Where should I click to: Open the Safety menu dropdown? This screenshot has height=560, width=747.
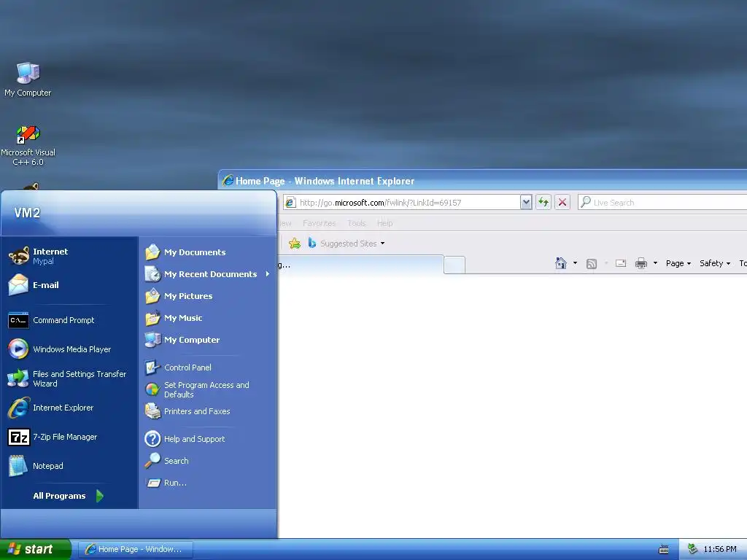pyautogui.click(x=715, y=263)
